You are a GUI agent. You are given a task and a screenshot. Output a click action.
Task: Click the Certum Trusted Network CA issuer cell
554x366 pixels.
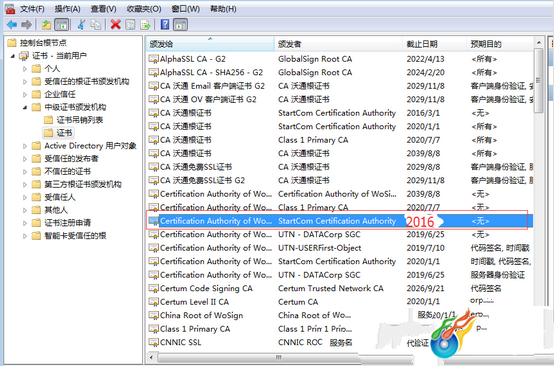point(331,289)
